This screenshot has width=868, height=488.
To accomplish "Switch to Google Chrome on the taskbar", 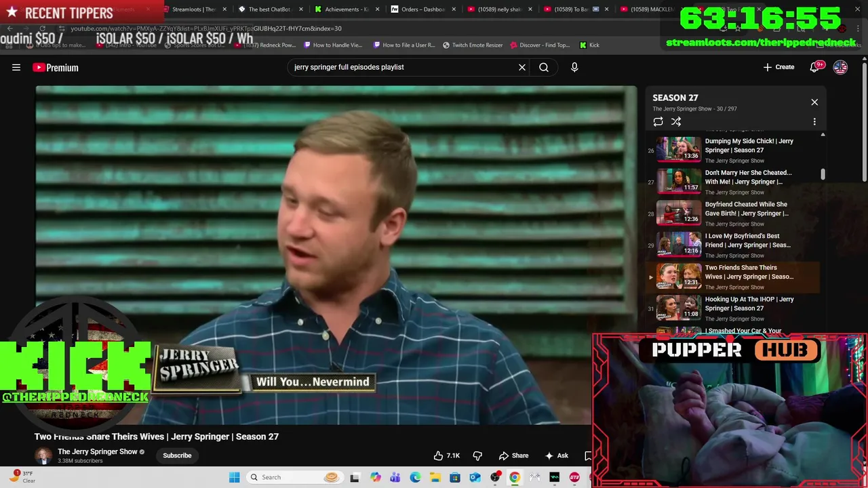I will 515,477.
